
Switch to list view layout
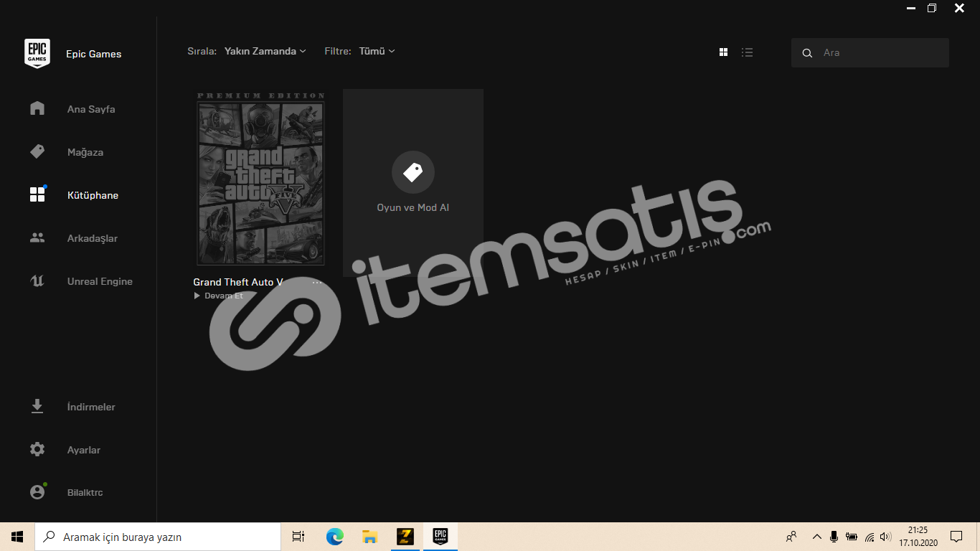[748, 52]
